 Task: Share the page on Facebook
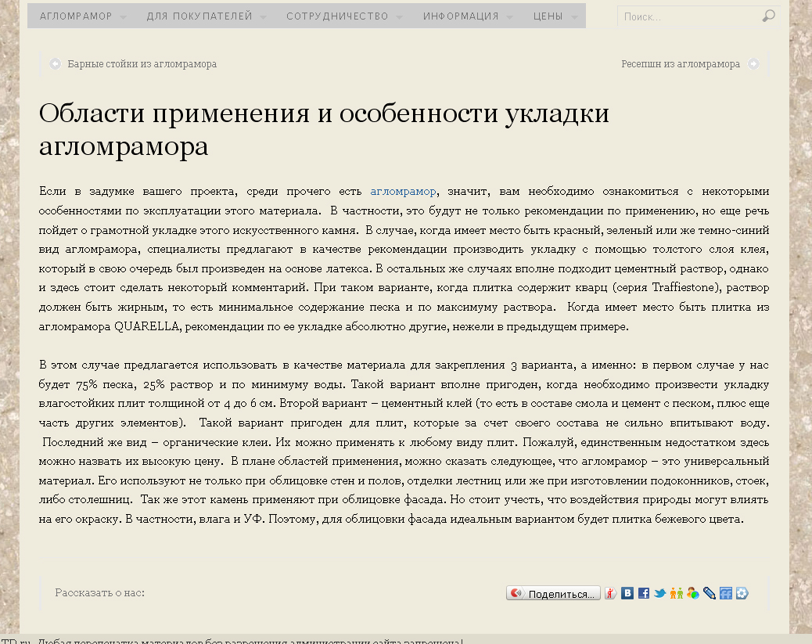coord(644,593)
